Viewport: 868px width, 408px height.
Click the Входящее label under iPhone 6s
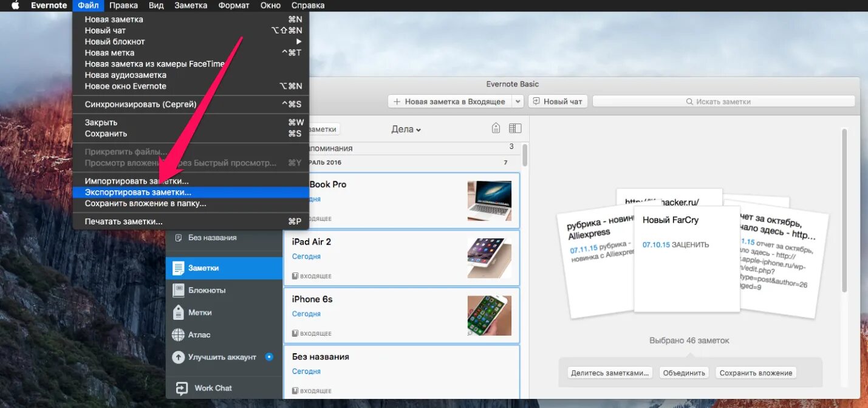coord(312,333)
